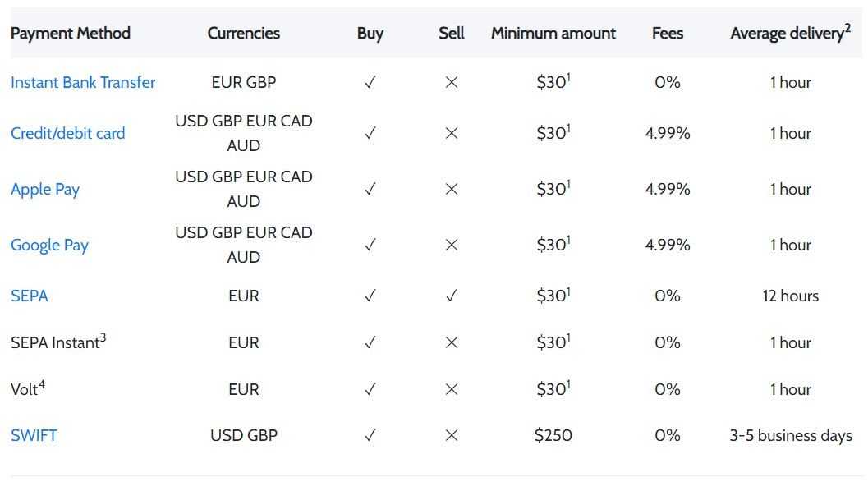Click Buy checkmark in Instant Bank Transfer row
The height and width of the screenshot is (482, 868).
(370, 82)
